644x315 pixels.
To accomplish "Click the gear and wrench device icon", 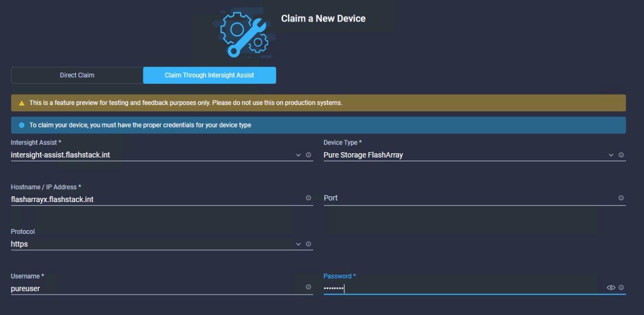I will pos(241,32).
